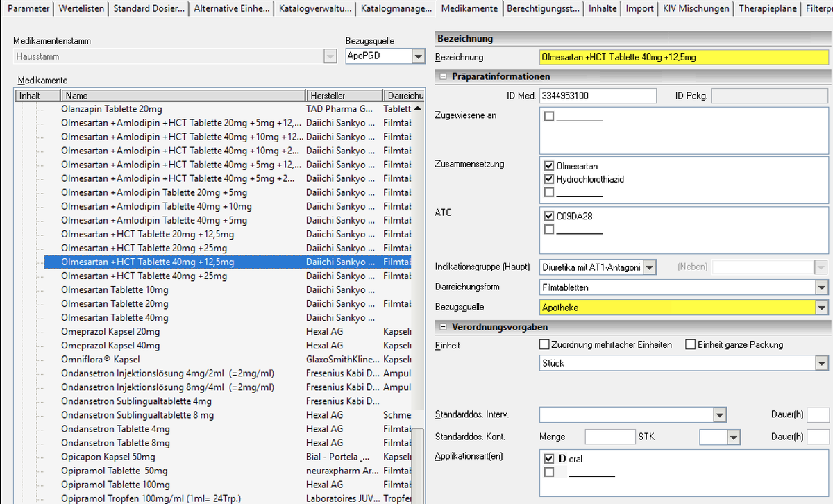Image resolution: width=833 pixels, height=504 pixels.
Task: Open the Inhalte tab
Action: 602,8
